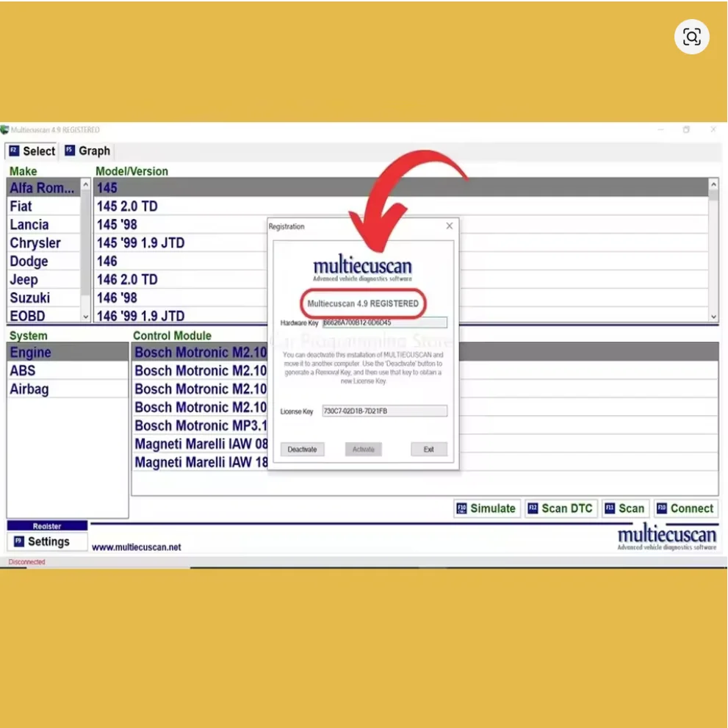Click the F12 icon on Scan DTC
The height and width of the screenshot is (728, 728).
click(x=533, y=508)
